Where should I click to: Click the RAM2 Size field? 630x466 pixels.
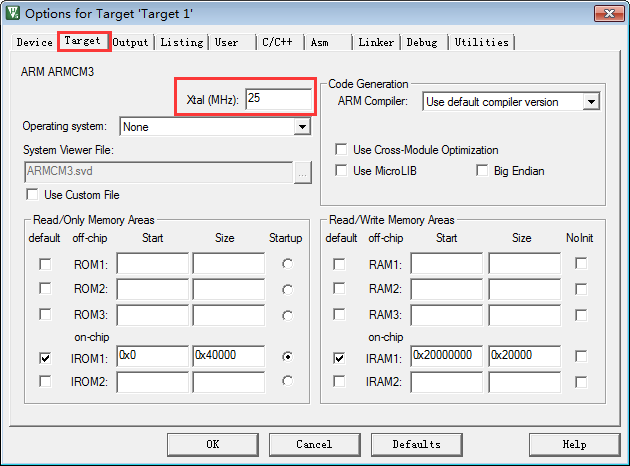(524, 289)
